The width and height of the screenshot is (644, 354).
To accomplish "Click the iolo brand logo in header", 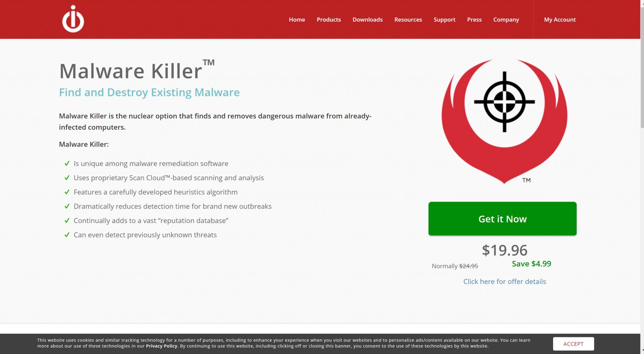I will [x=73, y=19].
